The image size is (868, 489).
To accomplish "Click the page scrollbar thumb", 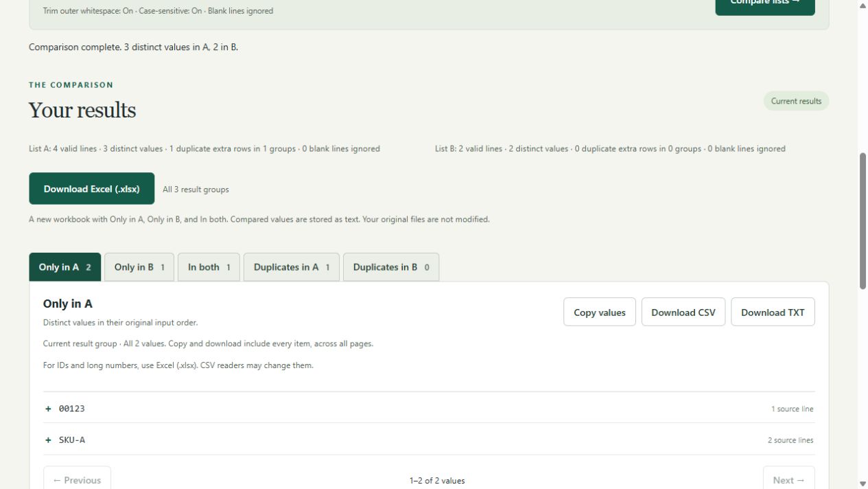I will [x=863, y=220].
